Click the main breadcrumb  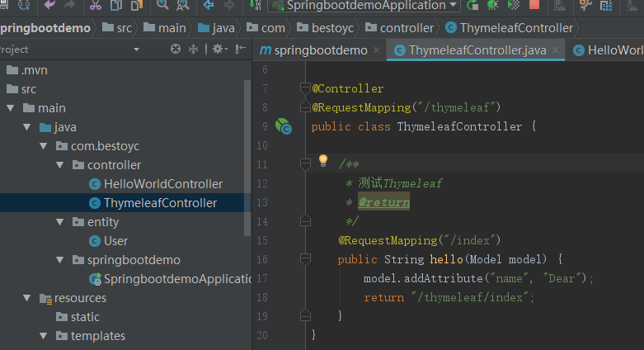[x=165, y=28]
